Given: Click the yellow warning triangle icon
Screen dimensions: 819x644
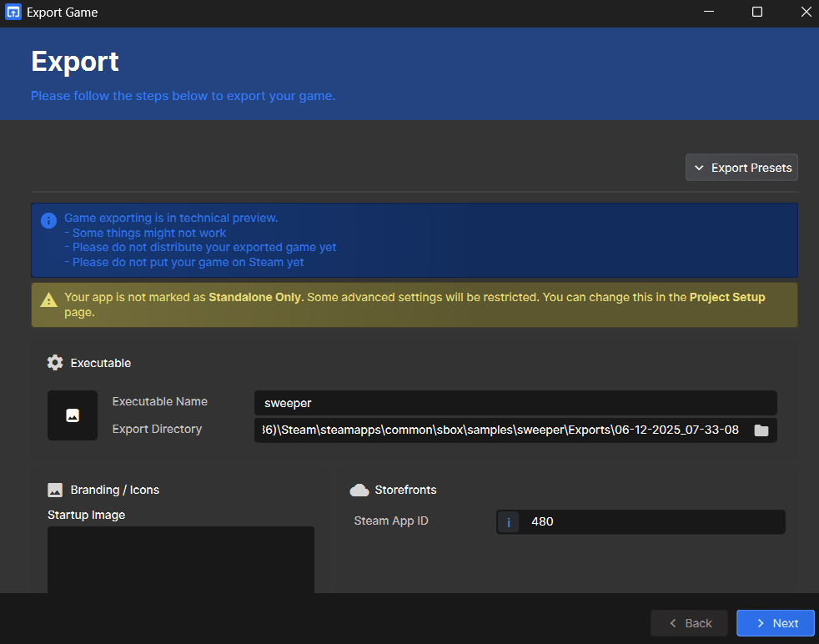Looking at the screenshot, I should click(48, 299).
